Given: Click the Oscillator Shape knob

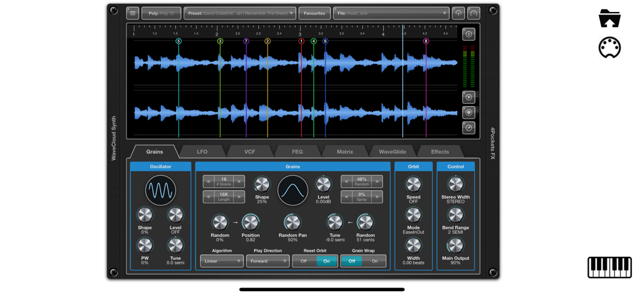Looking at the screenshot, I should click(145, 215).
